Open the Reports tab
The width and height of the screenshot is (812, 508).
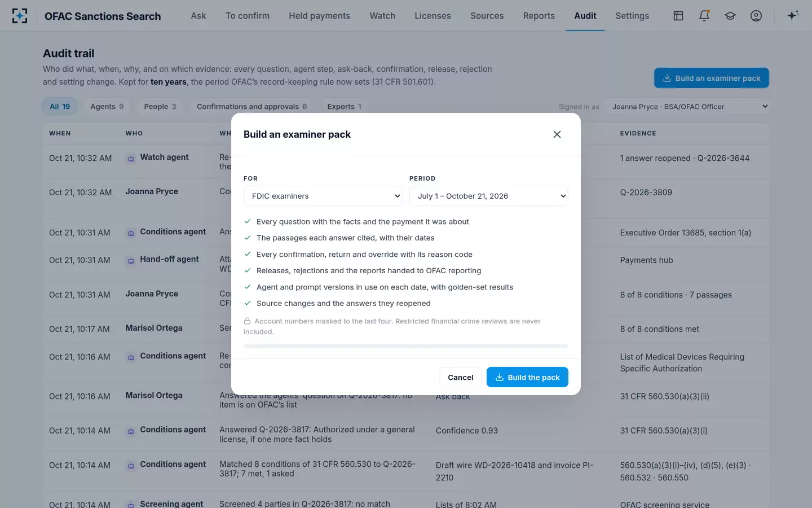pyautogui.click(x=539, y=16)
